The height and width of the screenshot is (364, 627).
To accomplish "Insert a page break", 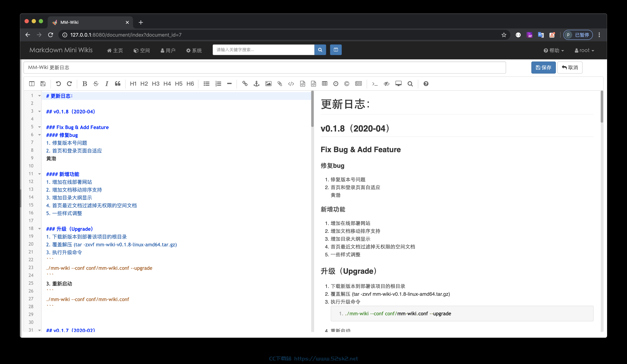I will click(x=358, y=84).
